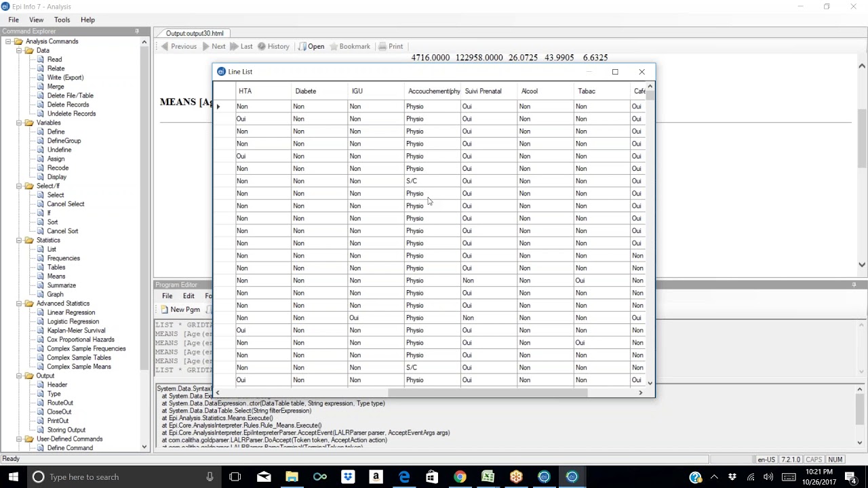Collapse the Statistics folder
Screen dimensions: 868x488
(x=20, y=240)
